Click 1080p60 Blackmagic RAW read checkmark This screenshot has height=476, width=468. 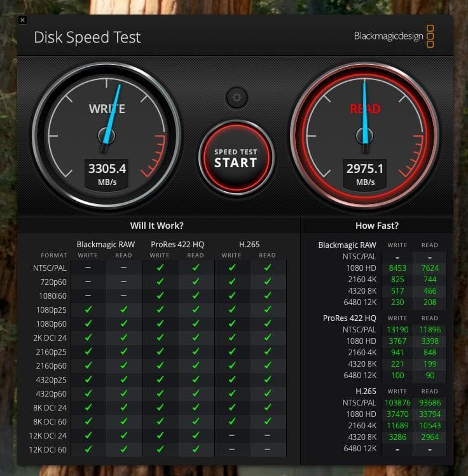tap(123, 323)
